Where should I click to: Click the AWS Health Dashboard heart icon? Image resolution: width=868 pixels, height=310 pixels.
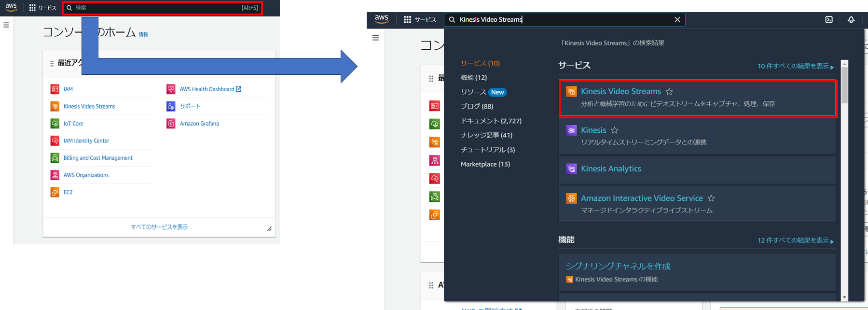(171, 89)
